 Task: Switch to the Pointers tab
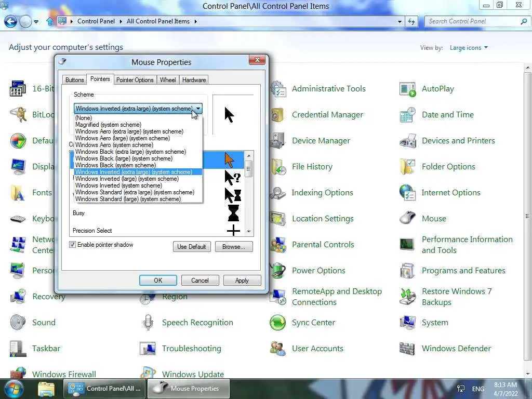click(x=100, y=79)
